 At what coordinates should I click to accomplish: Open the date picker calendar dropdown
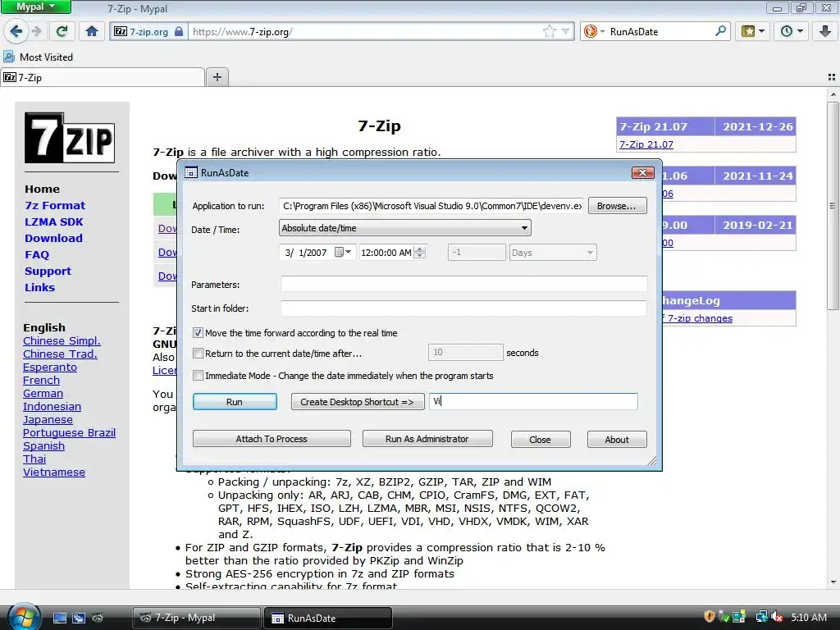click(x=344, y=253)
